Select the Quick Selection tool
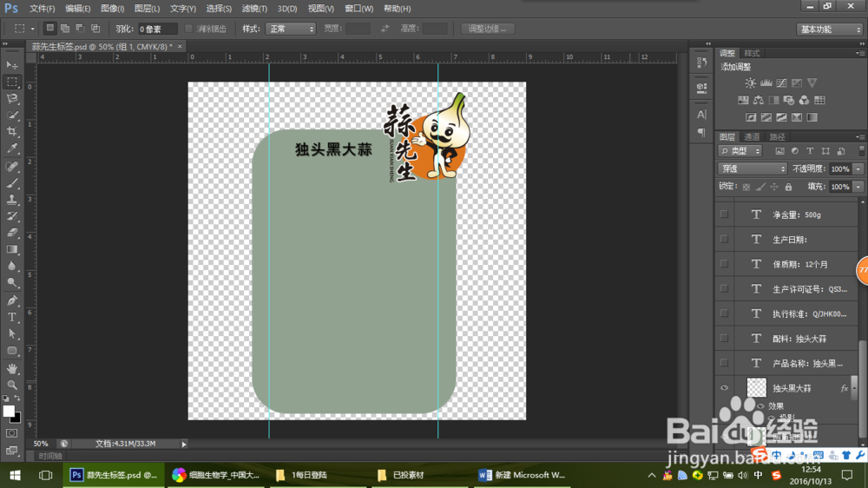The height and width of the screenshot is (488, 868). tap(11, 115)
